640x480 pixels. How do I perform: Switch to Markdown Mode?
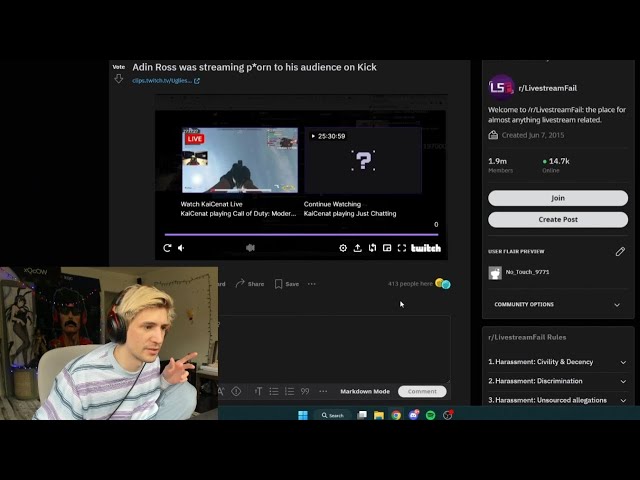[x=365, y=391]
